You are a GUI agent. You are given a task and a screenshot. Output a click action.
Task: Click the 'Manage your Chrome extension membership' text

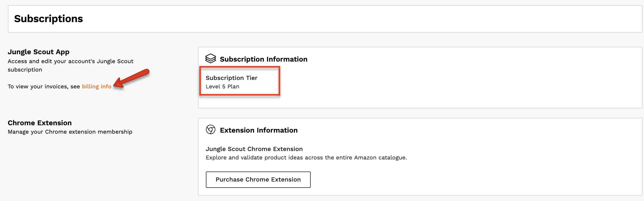[70, 132]
